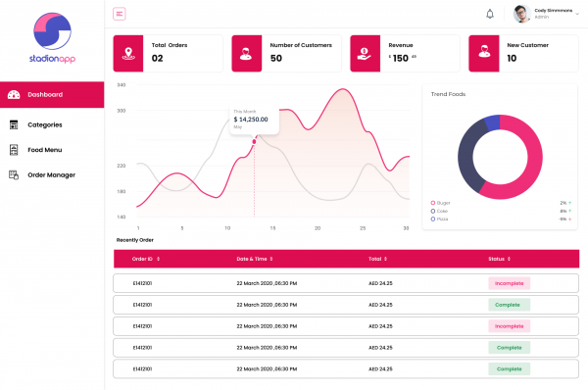Click the Total Orders location pin icon
Screen dimensions: 588x390
tap(128, 54)
